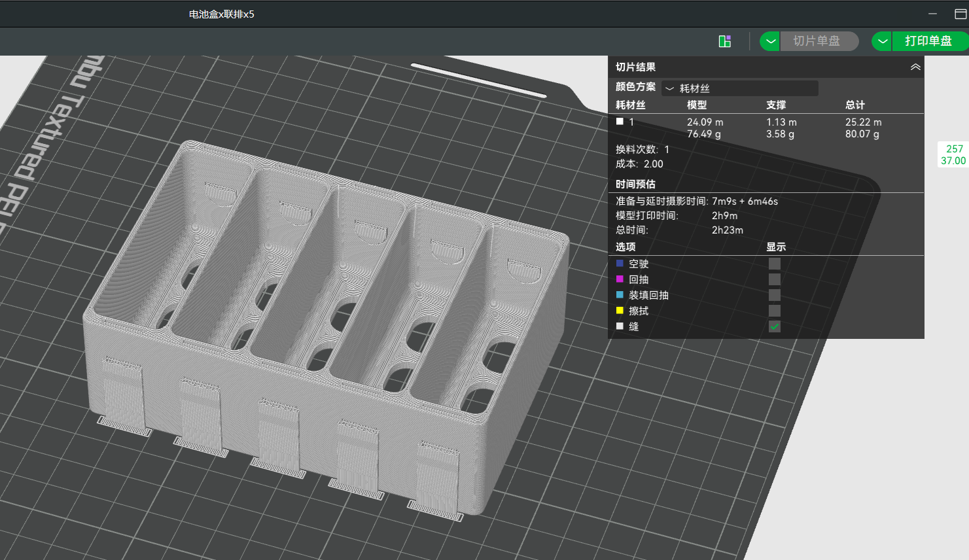
Task: Click the support length 1.13 m value
Action: click(x=781, y=122)
